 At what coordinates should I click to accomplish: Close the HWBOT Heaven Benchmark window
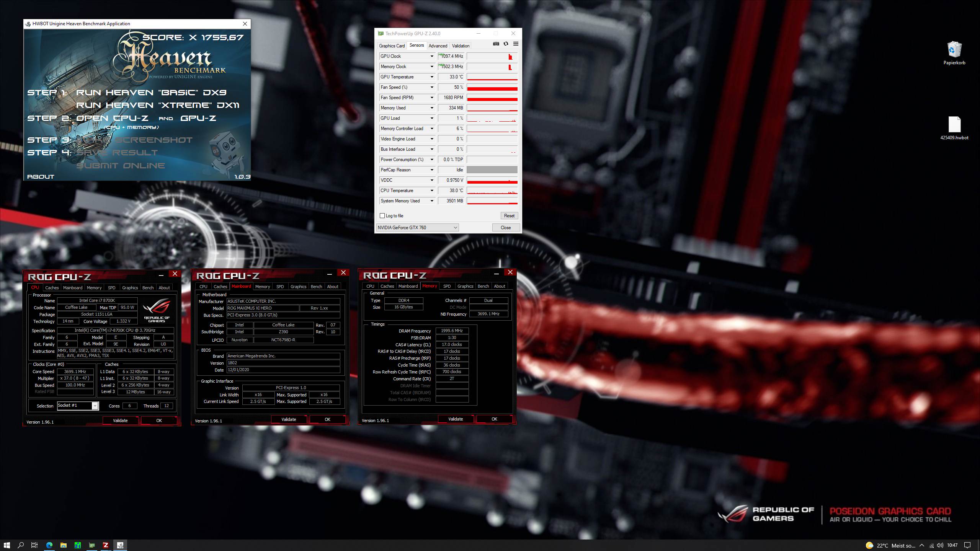point(245,24)
